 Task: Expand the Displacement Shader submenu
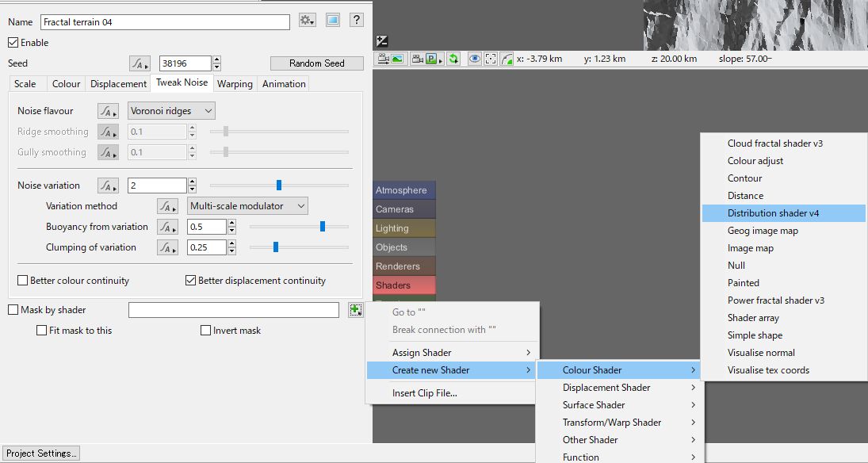coord(620,388)
